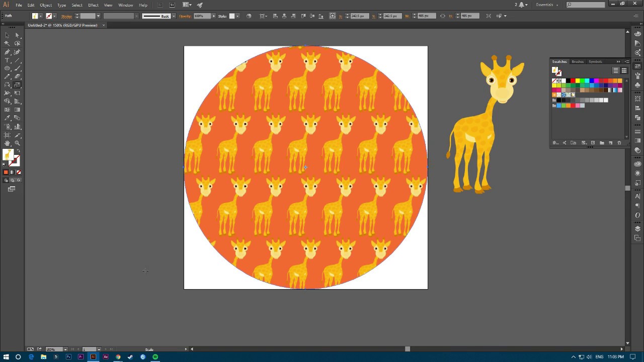Select the Hand tool
Viewport: 644px width, 362px height.
tap(7, 143)
